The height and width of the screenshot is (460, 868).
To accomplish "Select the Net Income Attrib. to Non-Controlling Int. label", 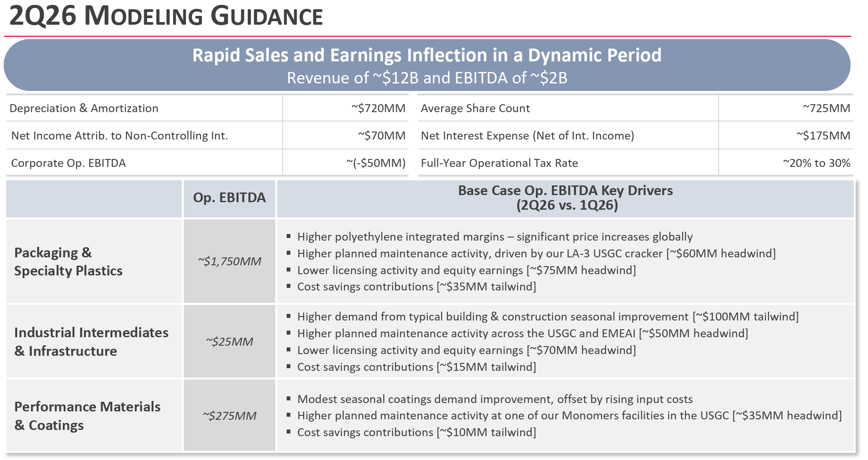I will tap(119, 136).
